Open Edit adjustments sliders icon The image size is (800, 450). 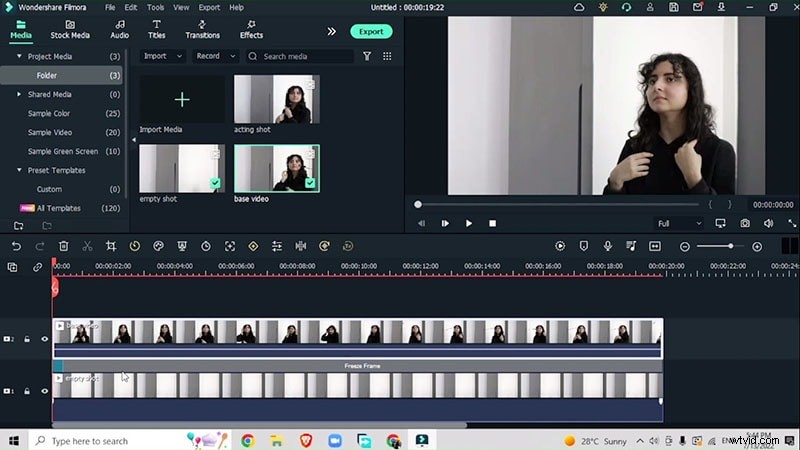click(x=277, y=246)
